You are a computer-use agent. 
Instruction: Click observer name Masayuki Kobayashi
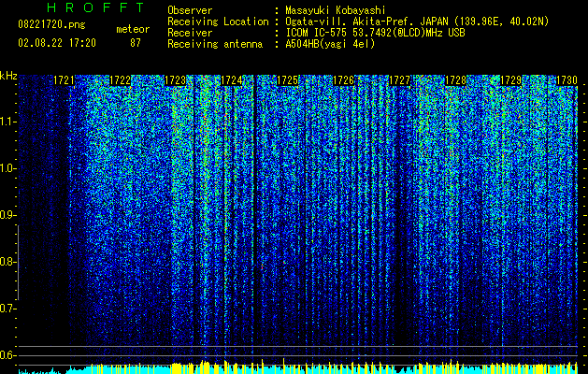336,10
